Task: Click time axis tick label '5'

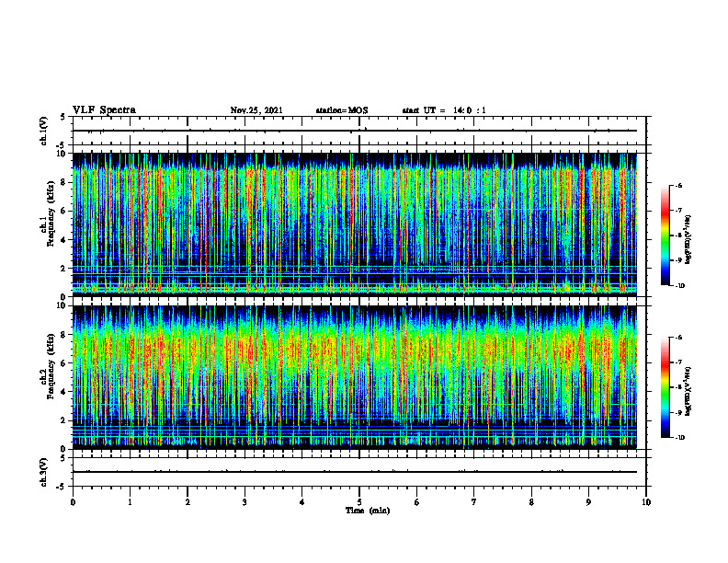Action: (x=359, y=502)
